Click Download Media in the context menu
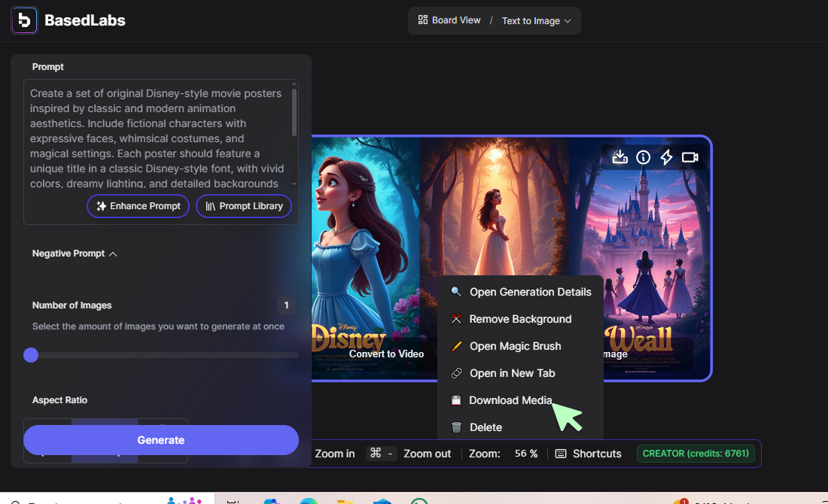Viewport: 828px width, 504px height. pos(520,400)
